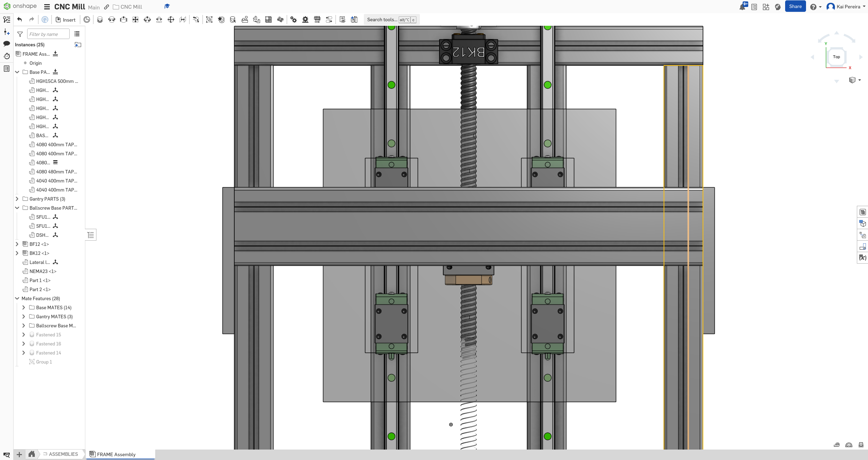This screenshot has width=868, height=460.
Task: Switch the Instances panel to list view
Action: pos(77,34)
